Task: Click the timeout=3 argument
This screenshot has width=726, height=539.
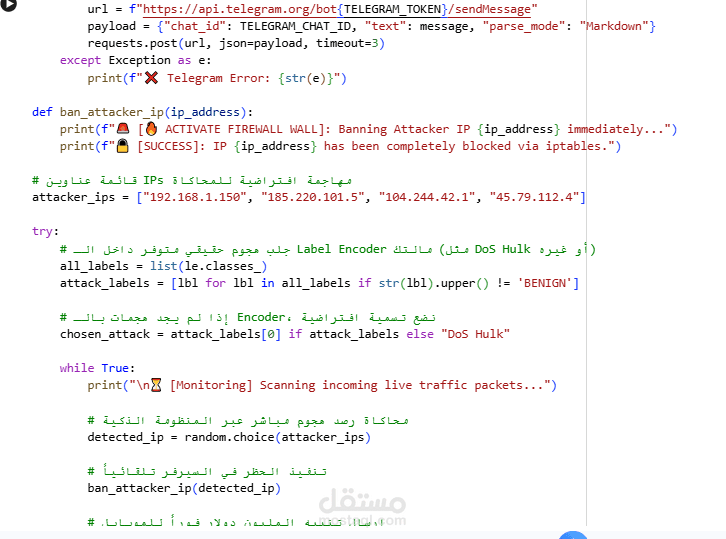Action: (347, 44)
